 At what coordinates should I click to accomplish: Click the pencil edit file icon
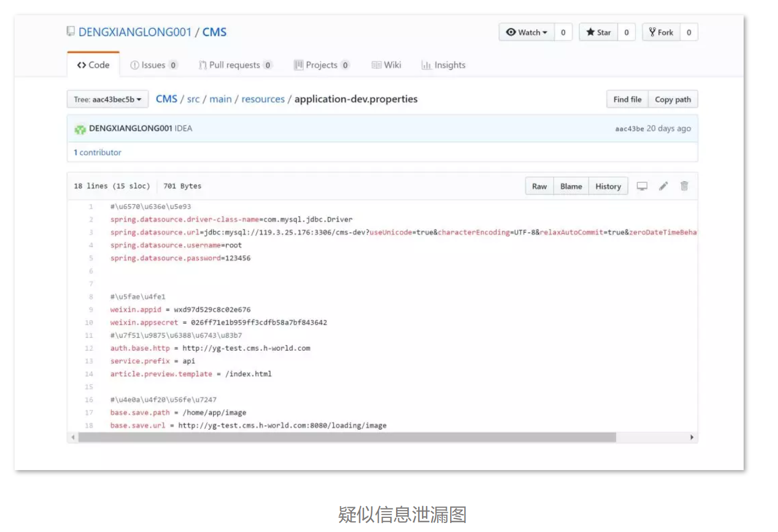[663, 186]
